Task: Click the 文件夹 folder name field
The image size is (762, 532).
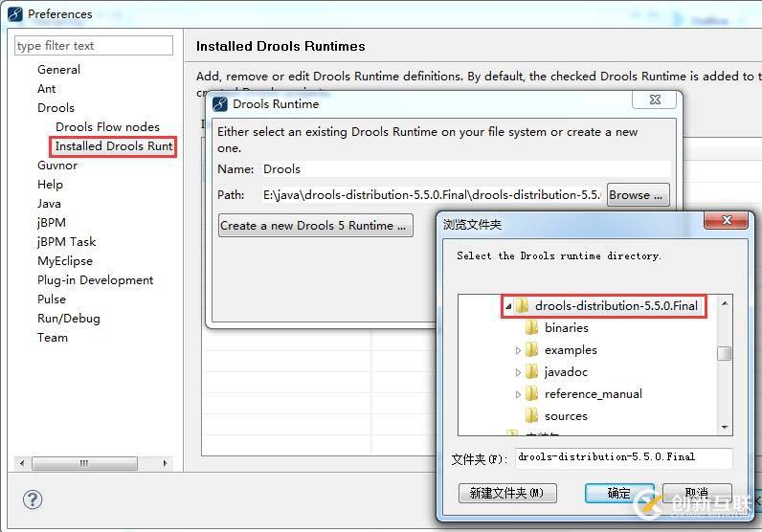Action: [x=623, y=457]
